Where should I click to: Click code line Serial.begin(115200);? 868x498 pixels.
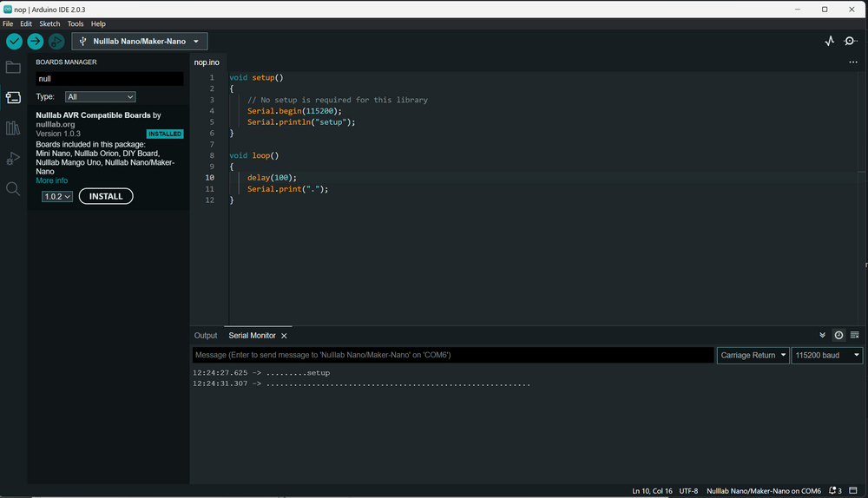pyautogui.click(x=294, y=111)
